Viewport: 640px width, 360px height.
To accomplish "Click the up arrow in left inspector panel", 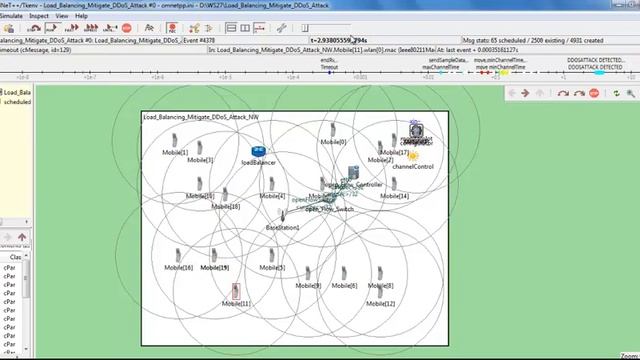I will [22, 237].
